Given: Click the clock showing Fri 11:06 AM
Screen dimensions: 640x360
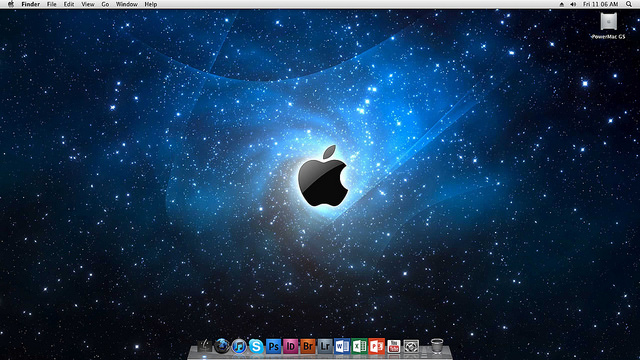Looking at the screenshot, I should [x=600, y=4].
